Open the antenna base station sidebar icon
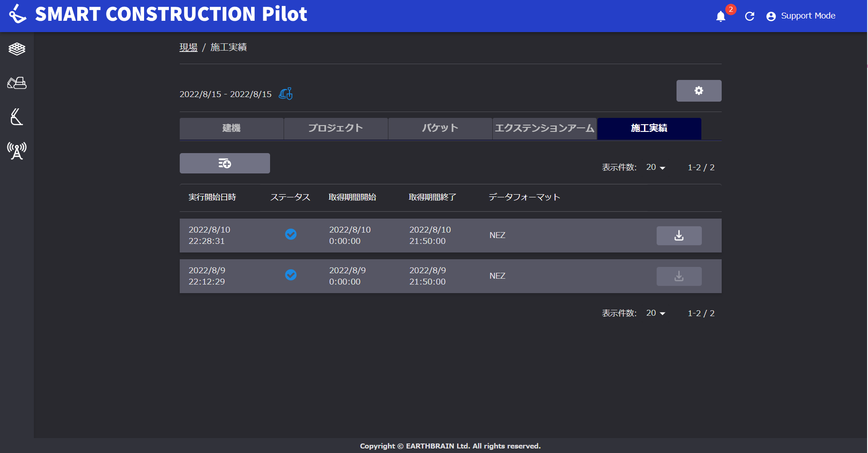This screenshot has width=868, height=453. (x=17, y=151)
